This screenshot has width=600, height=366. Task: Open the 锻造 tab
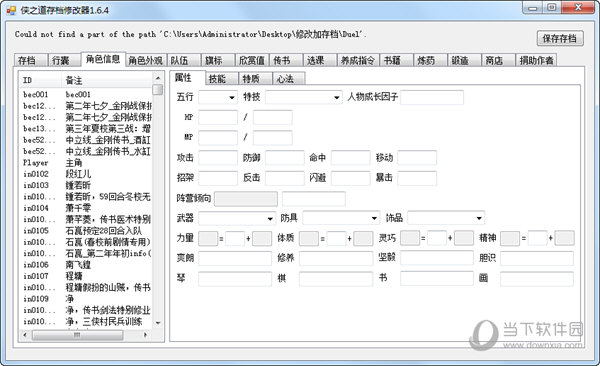(464, 60)
